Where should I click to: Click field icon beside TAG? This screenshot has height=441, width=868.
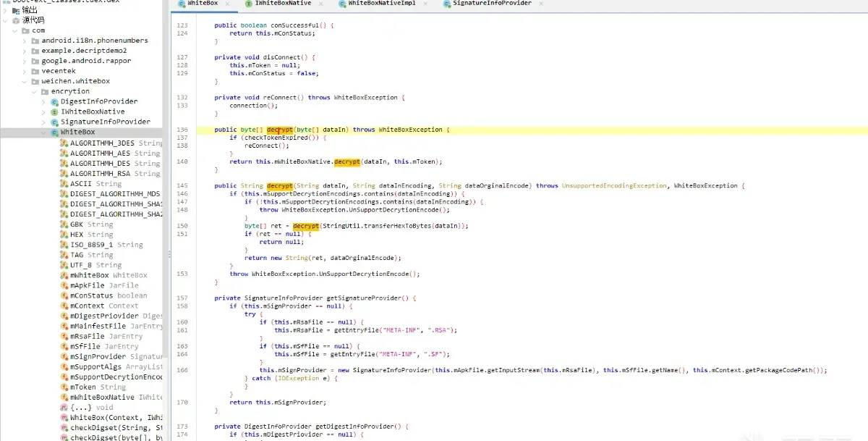point(64,255)
